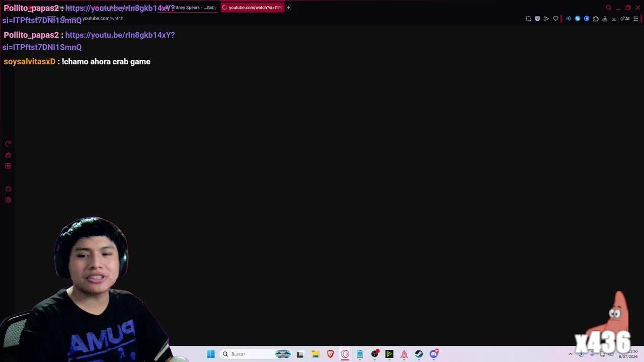This screenshot has width=644, height=362.
Task: Open the Shazam extension icon
Action: 578,19
